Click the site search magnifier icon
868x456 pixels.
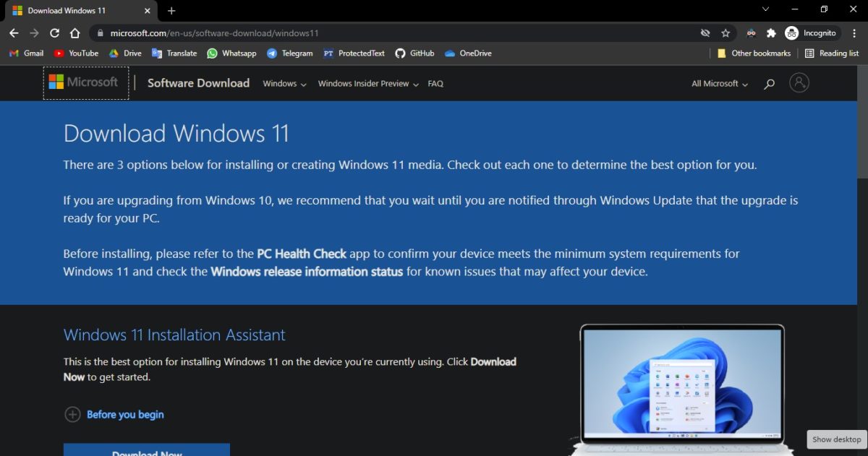pos(770,84)
